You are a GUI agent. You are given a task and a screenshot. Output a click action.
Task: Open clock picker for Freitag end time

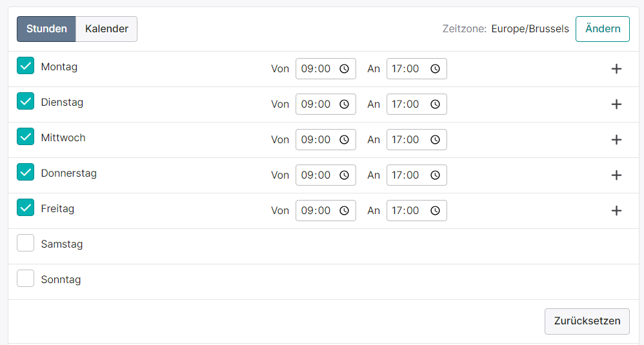click(x=435, y=211)
